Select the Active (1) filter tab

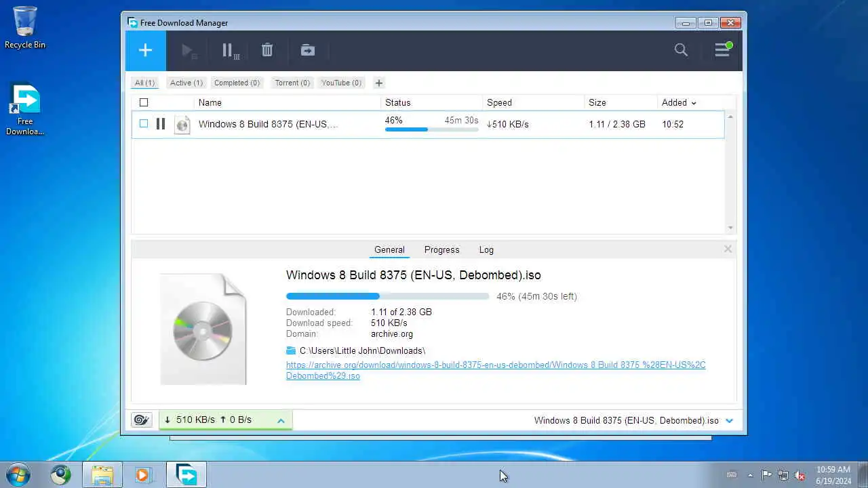click(x=186, y=83)
